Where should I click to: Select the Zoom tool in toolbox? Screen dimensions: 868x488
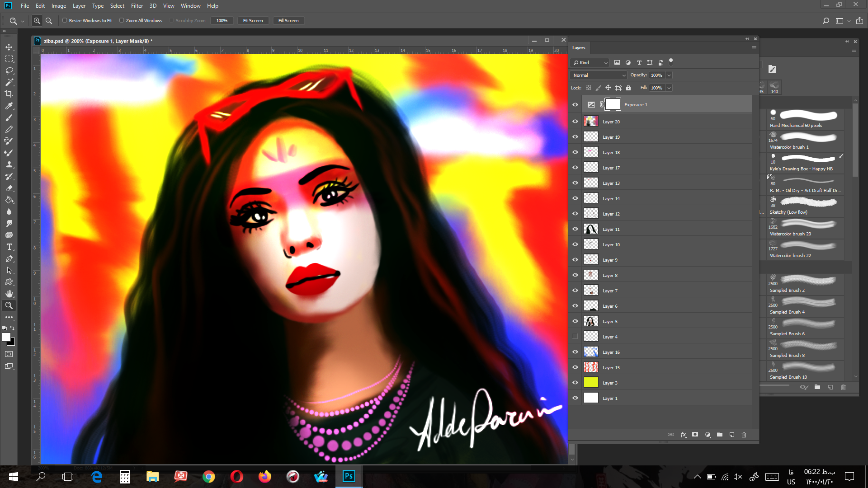coord(9,305)
